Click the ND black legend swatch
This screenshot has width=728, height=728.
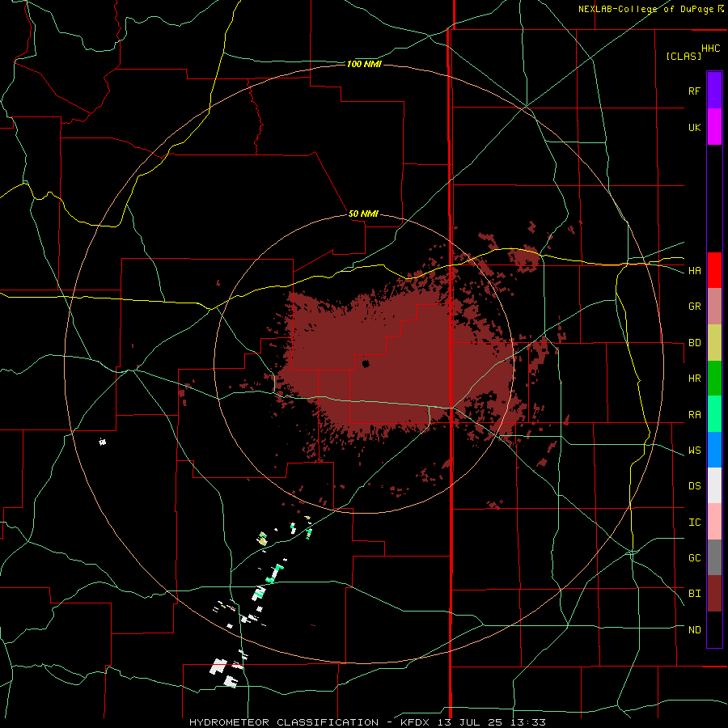click(x=714, y=629)
